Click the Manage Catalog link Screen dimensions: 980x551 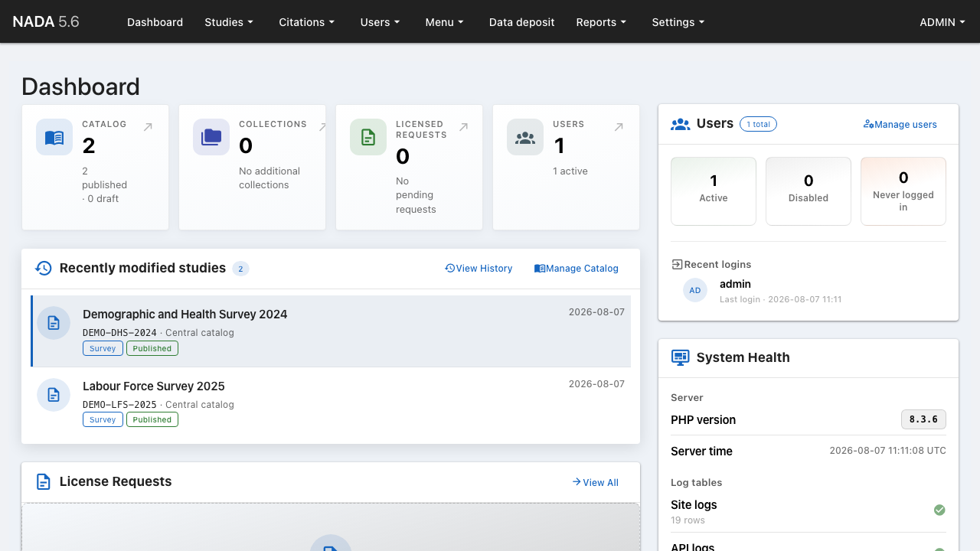tap(577, 269)
